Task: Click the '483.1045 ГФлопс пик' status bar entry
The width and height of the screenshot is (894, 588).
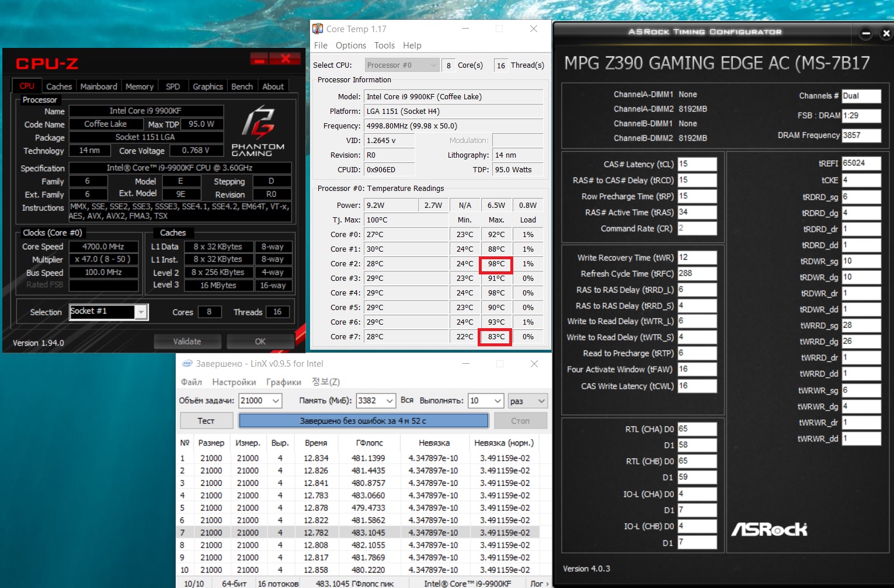Action: [354, 583]
